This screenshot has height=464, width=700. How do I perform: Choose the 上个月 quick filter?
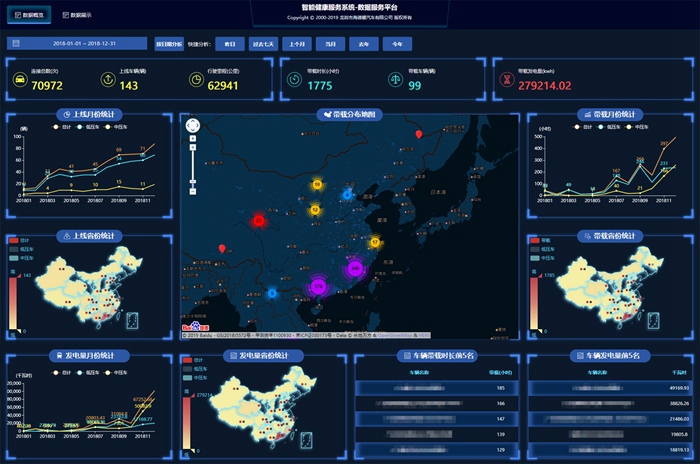click(x=297, y=44)
